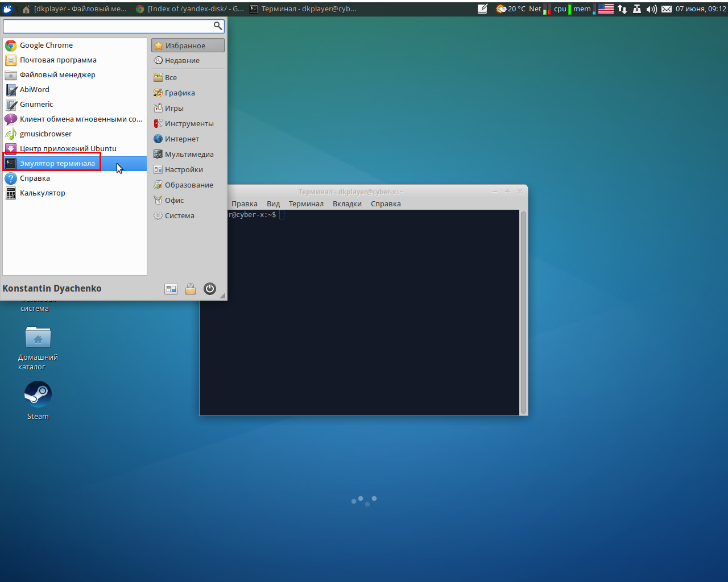Image resolution: width=728 pixels, height=582 pixels.
Task: Start Gnumeric spreadsheet application
Action: pos(36,105)
